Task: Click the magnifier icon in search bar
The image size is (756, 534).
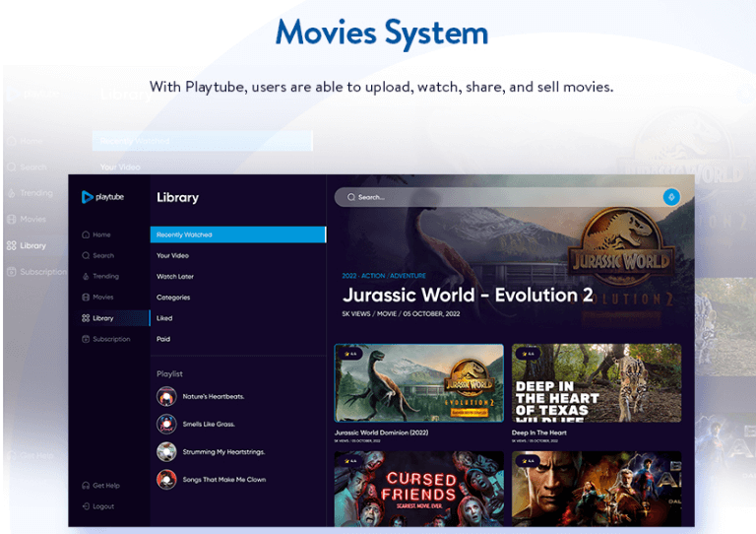Action: point(351,197)
